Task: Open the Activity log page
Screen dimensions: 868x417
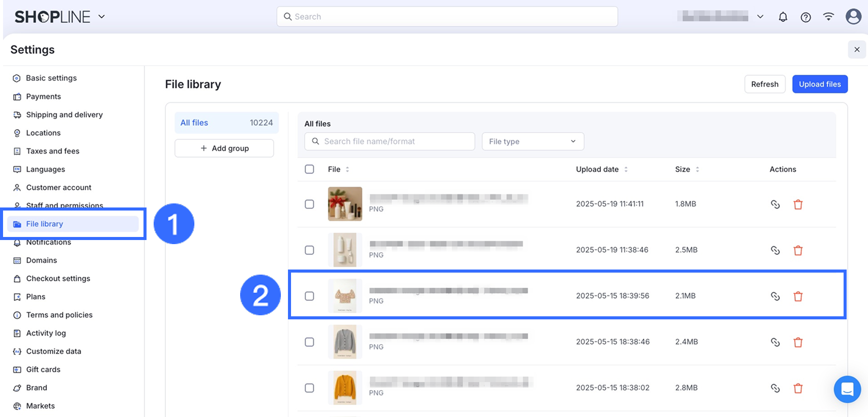Action: [46, 333]
